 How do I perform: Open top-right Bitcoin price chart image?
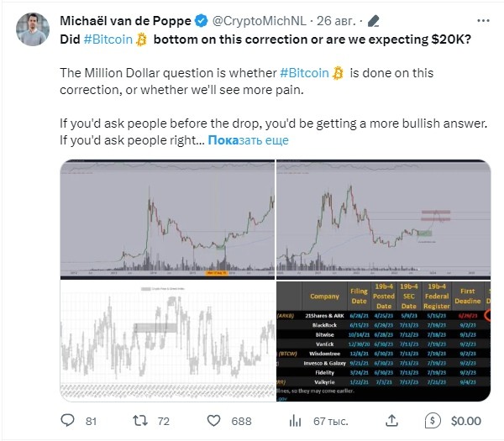point(384,219)
